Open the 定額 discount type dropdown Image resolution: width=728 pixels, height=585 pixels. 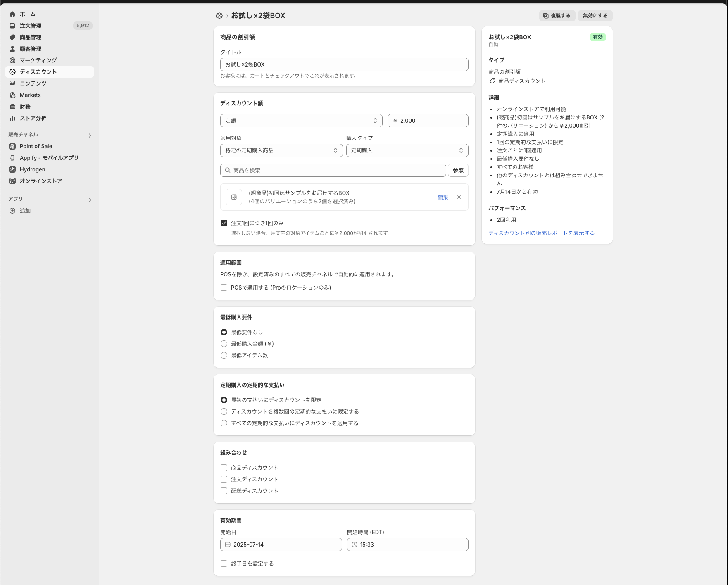click(301, 121)
